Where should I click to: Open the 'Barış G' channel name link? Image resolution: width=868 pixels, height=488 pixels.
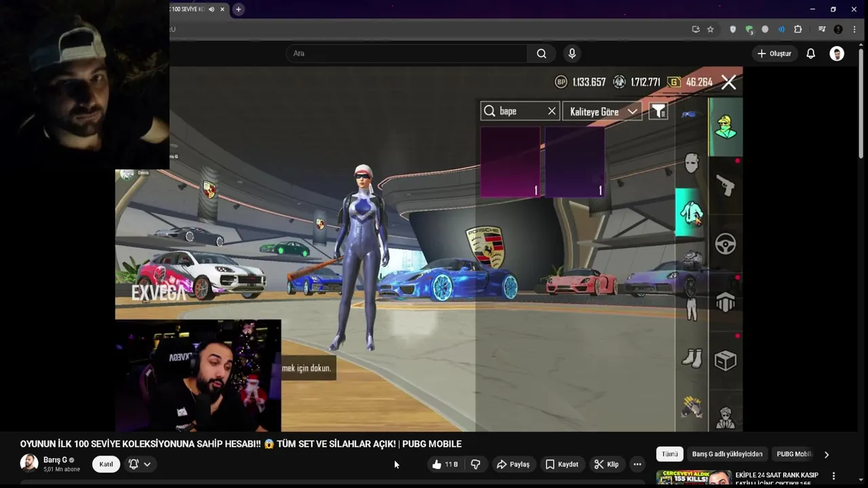pyautogui.click(x=55, y=460)
